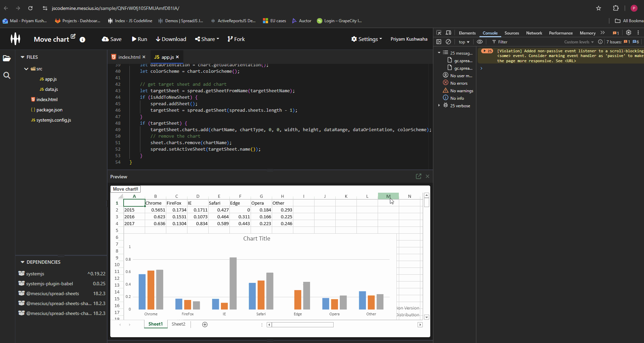Click the Run button
The width and height of the screenshot is (644, 343).
(x=139, y=39)
